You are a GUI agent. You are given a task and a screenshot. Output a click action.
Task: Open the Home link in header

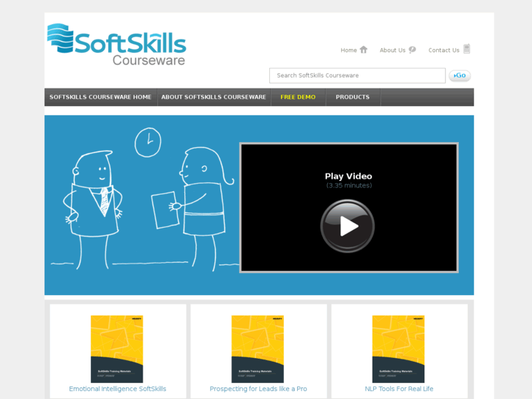coord(348,51)
